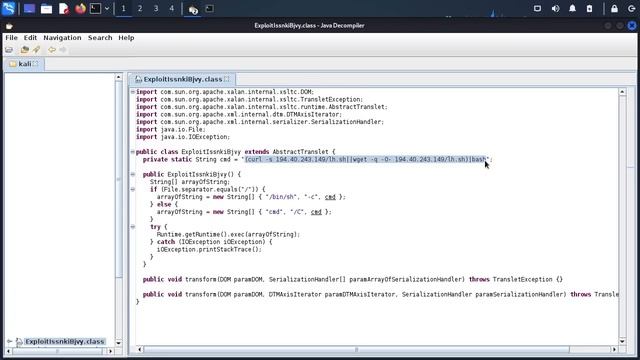Click the String[] arrayOfString declaration
The height and width of the screenshot is (360, 640).
click(190, 182)
